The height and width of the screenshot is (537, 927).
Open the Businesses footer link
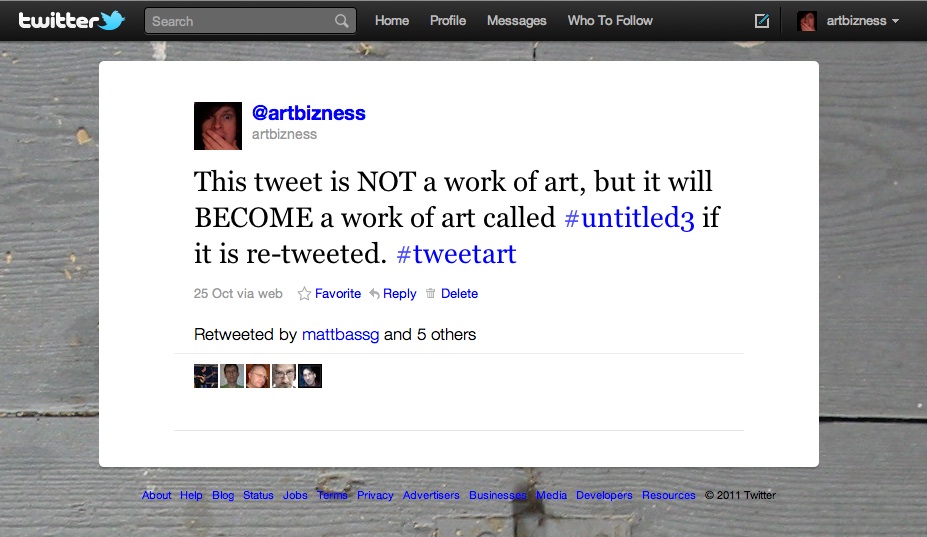(x=498, y=496)
